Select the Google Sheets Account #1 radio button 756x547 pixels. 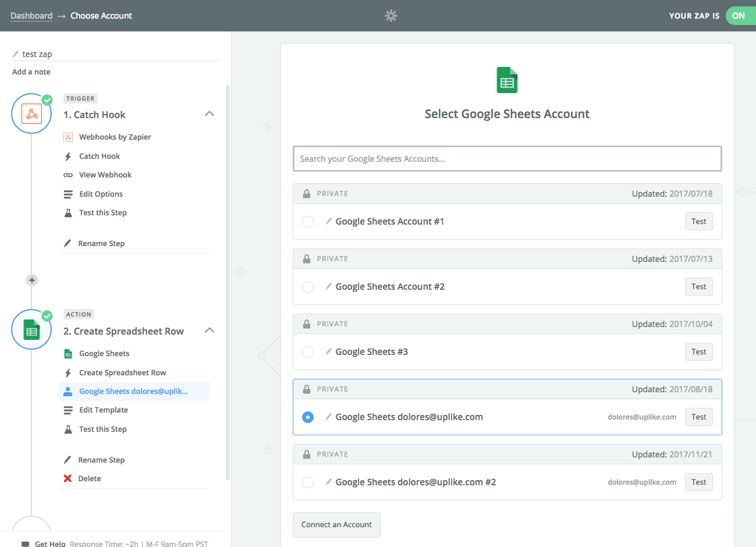click(x=308, y=222)
